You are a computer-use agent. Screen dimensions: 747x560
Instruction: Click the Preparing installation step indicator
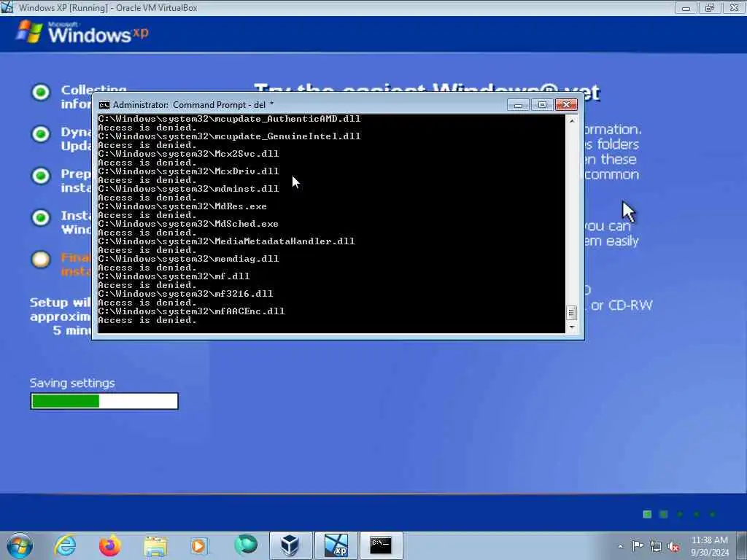41,176
